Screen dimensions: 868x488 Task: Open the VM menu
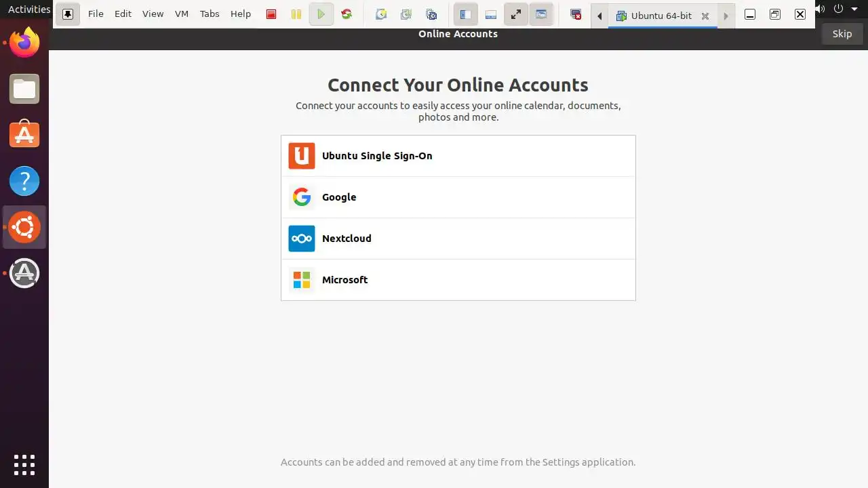(x=181, y=14)
